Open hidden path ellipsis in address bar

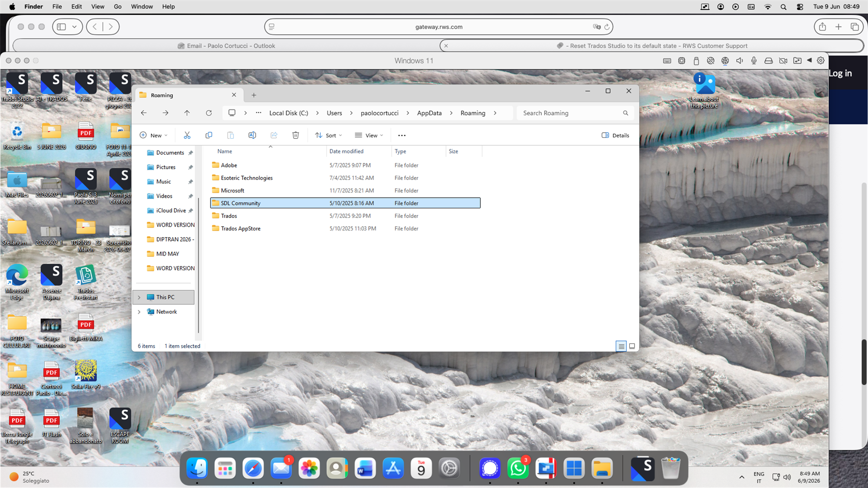258,113
